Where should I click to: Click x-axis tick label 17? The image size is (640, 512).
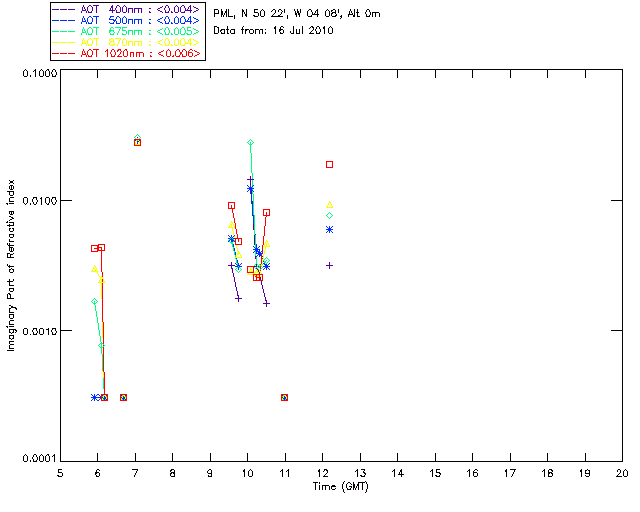pyautogui.click(x=510, y=473)
